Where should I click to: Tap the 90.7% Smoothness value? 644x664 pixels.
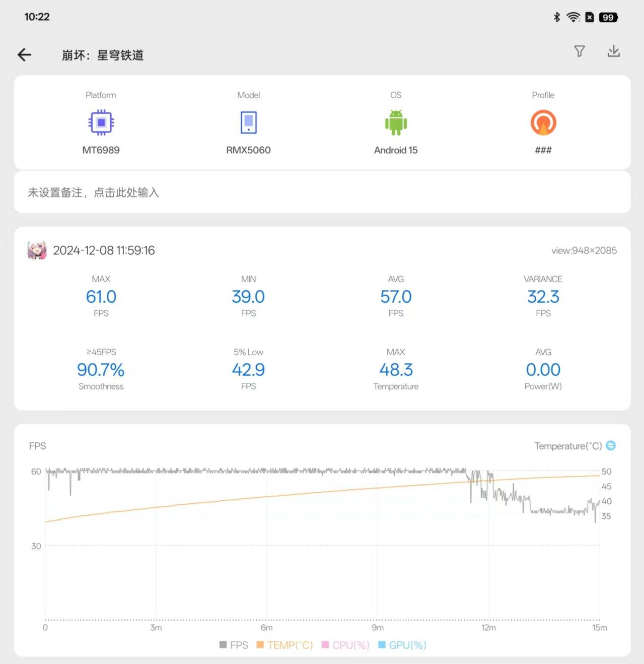pos(101,370)
